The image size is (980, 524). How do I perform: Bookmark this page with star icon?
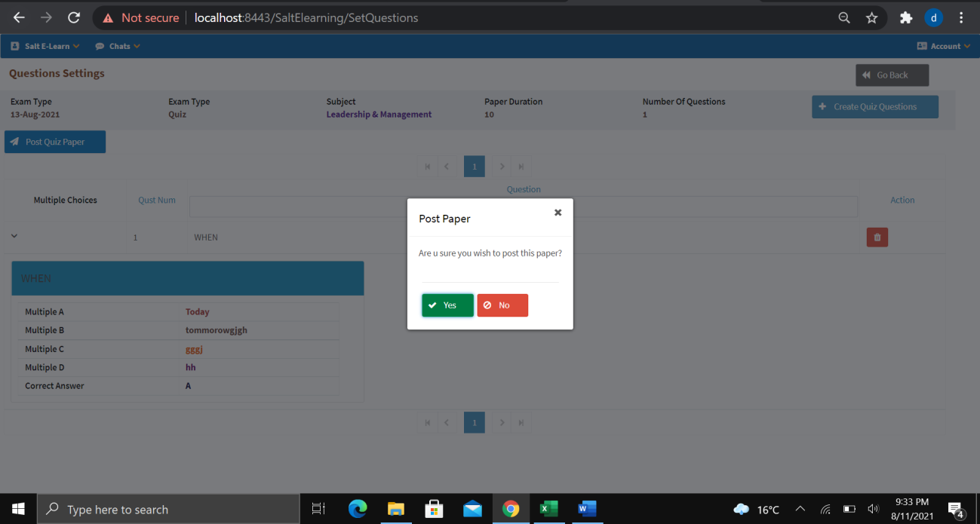(871, 17)
